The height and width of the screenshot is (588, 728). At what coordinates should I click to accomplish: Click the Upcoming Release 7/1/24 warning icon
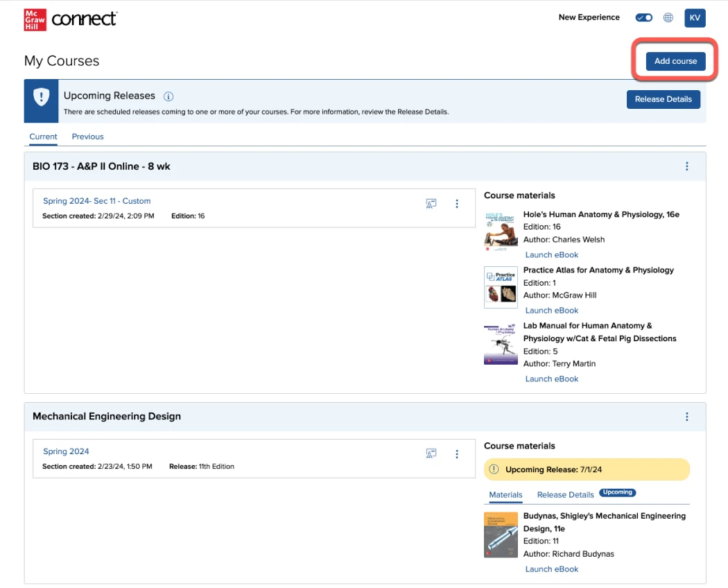point(494,469)
